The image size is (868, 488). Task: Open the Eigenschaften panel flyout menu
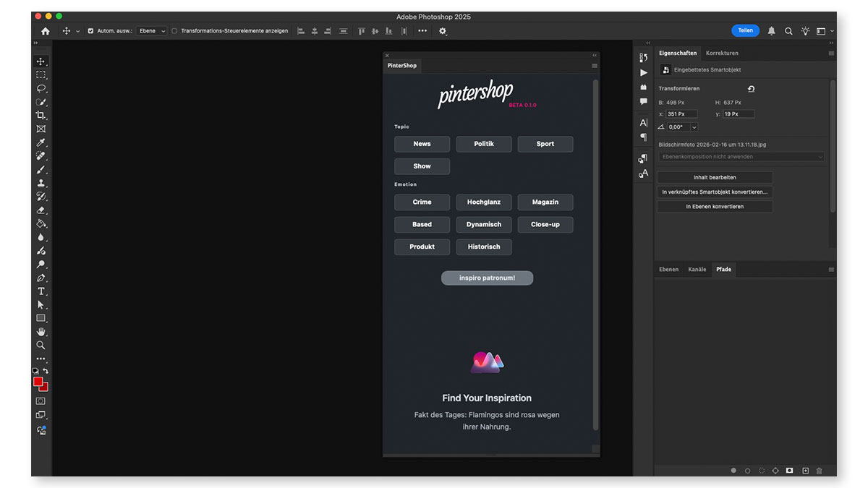point(831,53)
